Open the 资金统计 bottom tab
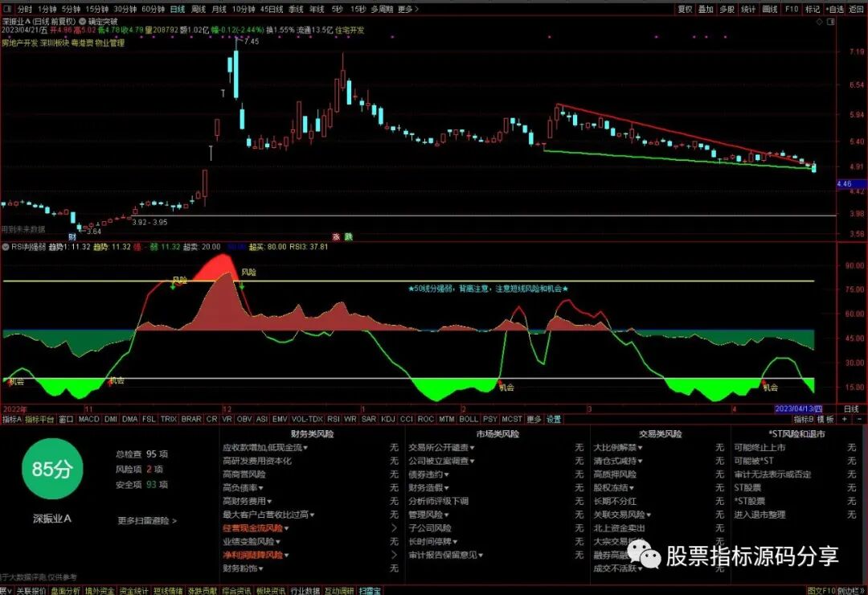 point(134,590)
